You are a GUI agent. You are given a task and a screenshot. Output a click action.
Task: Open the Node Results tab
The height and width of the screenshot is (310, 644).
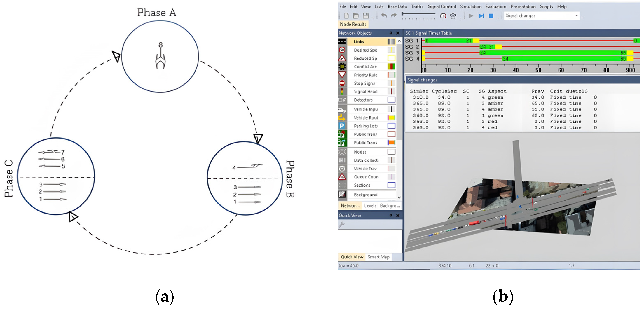353,24
